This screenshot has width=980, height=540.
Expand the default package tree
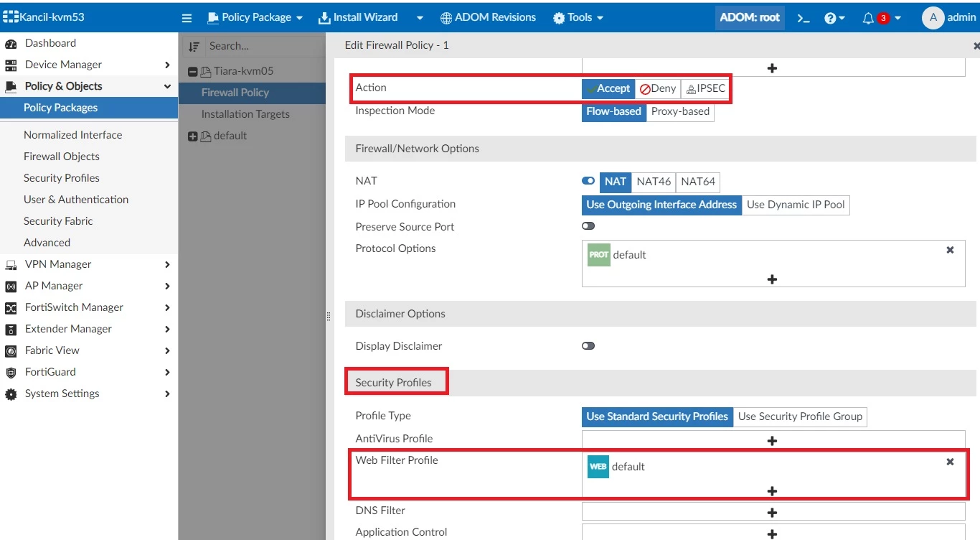pos(192,136)
